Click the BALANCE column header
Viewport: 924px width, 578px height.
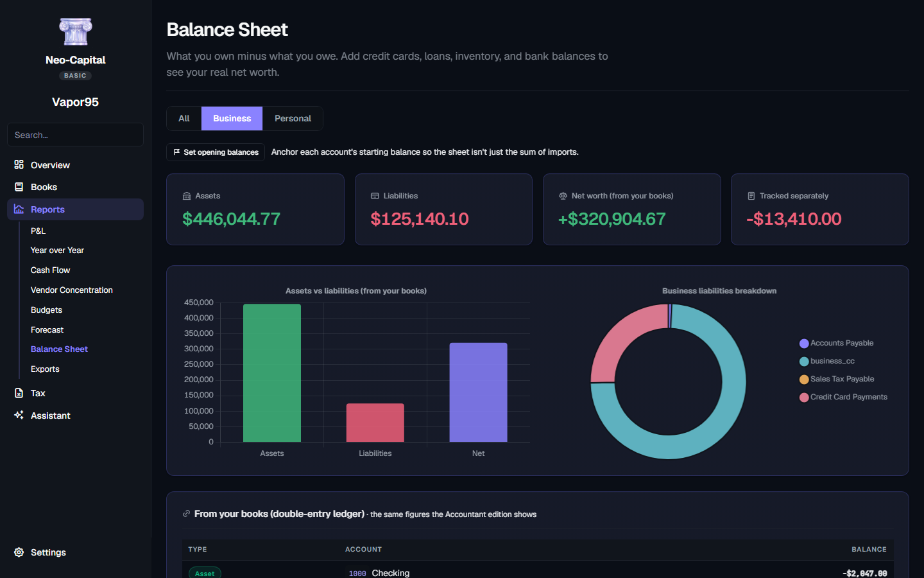tap(869, 550)
